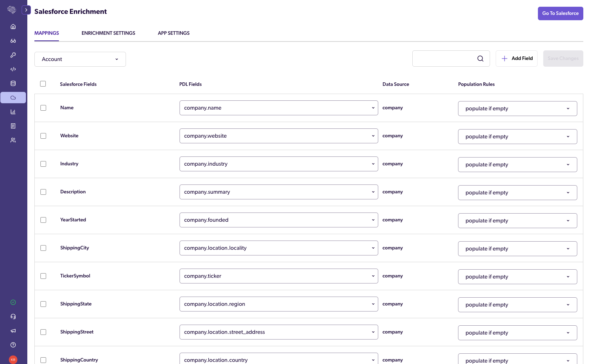Viewport: 589px width, 364px height.
Task: Check the ShippingCity row checkbox
Action: point(43,248)
